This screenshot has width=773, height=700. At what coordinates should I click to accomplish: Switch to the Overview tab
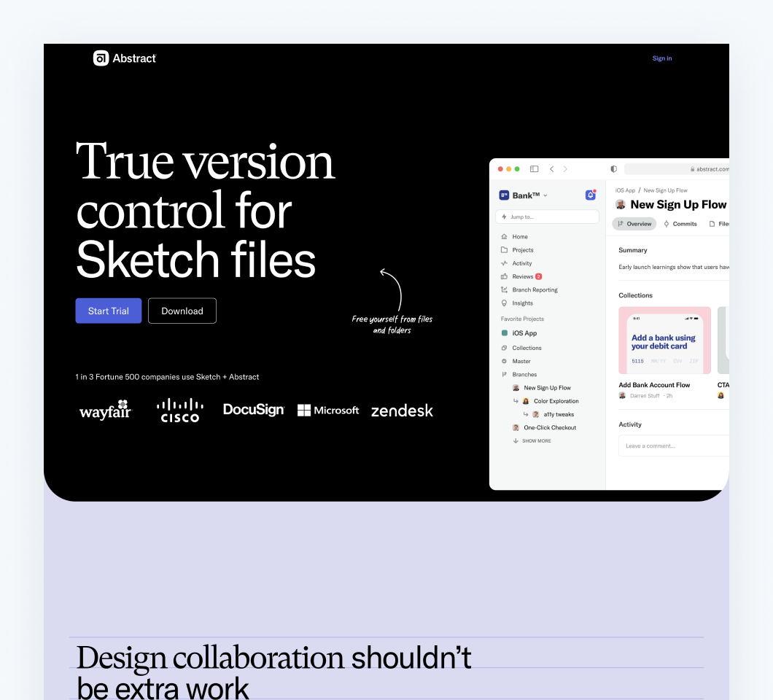point(634,224)
